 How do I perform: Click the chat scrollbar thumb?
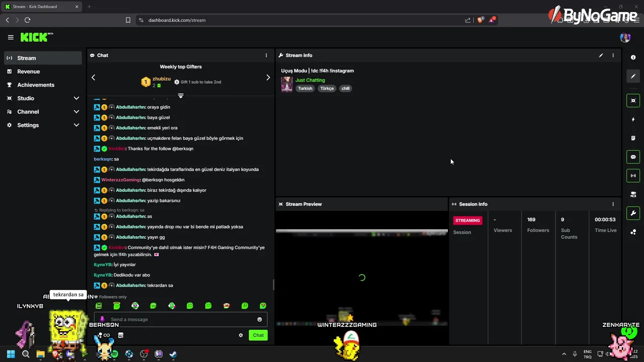tap(273, 285)
